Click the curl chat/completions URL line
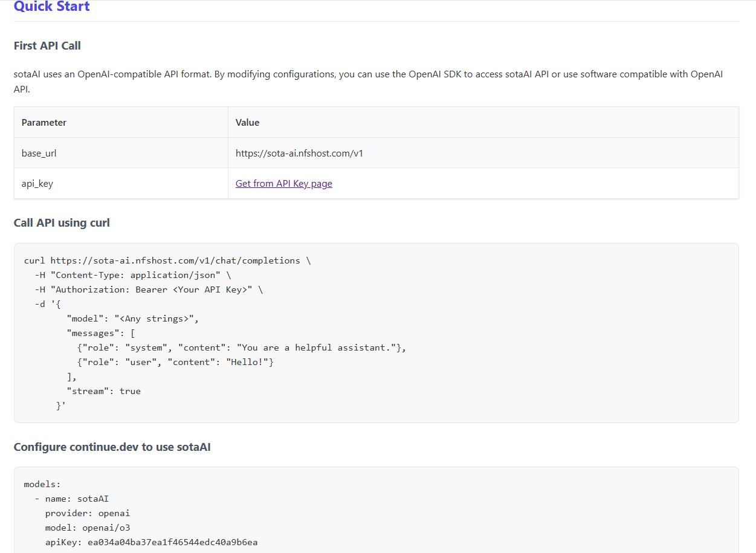756x553 pixels. tap(167, 260)
